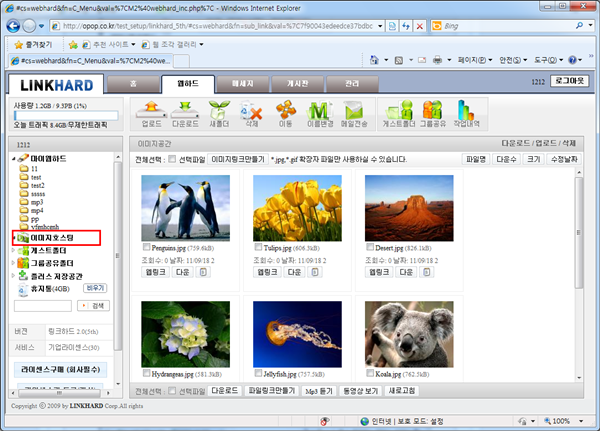Click the 메일전송 send mail icon
The height and width of the screenshot is (431, 600).
(354, 114)
